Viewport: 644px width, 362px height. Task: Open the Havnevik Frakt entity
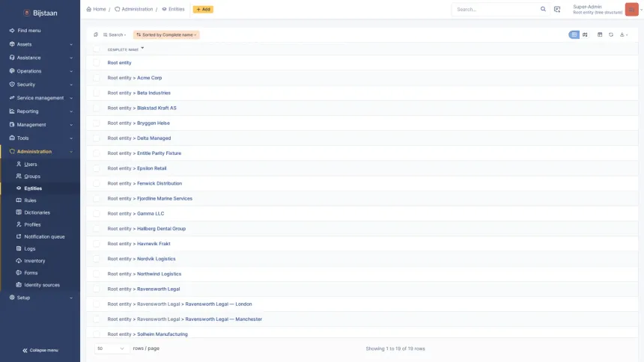click(154, 244)
